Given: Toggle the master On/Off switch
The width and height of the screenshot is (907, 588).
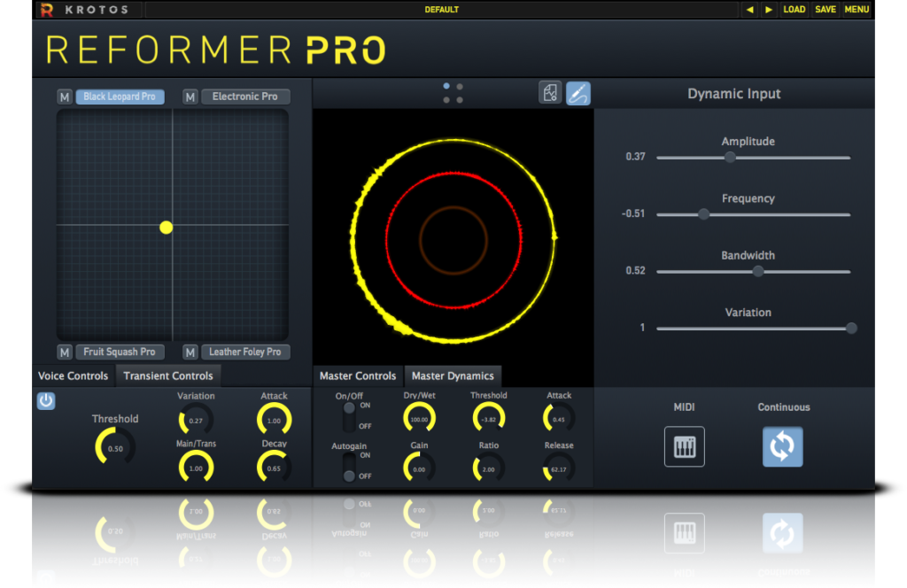Looking at the screenshot, I should point(350,416).
